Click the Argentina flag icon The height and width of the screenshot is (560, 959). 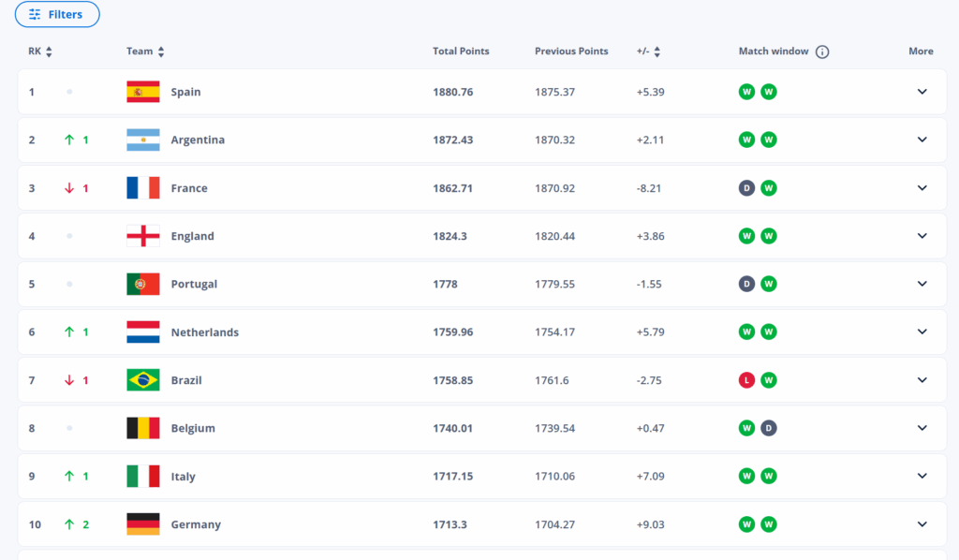143,140
